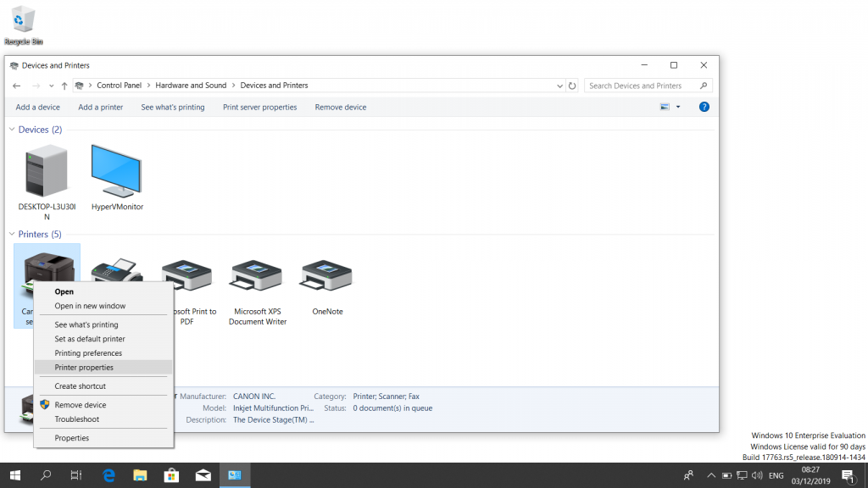This screenshot has height=488, width=868.
Task: Click Add a device in toolbar
Action: 37,108
